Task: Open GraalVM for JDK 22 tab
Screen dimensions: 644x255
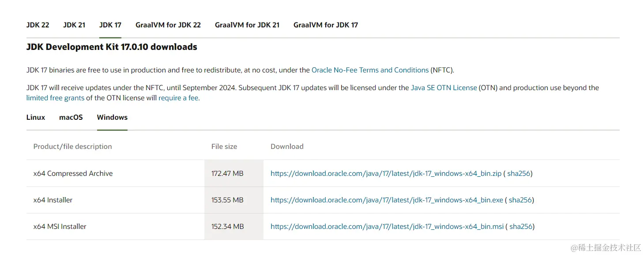Action: tap(168, 25)
